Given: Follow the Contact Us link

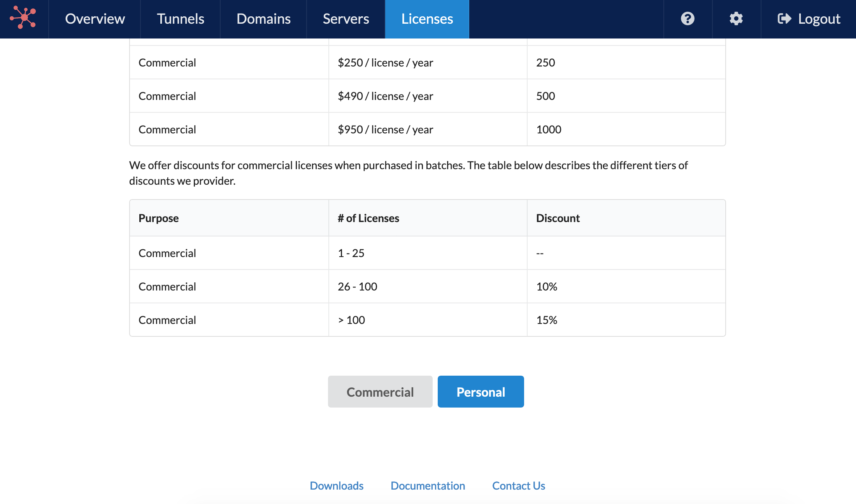Looking at the screenshot, I should tap(519, 486).
